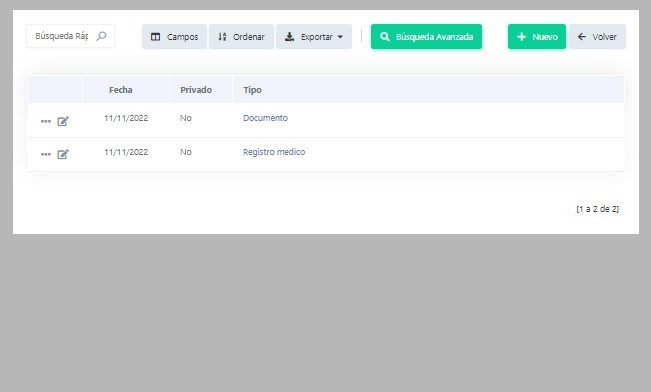Screen dimensions: 651x392
Task: Click the magnifier icon in quick search
Action: 101,37
